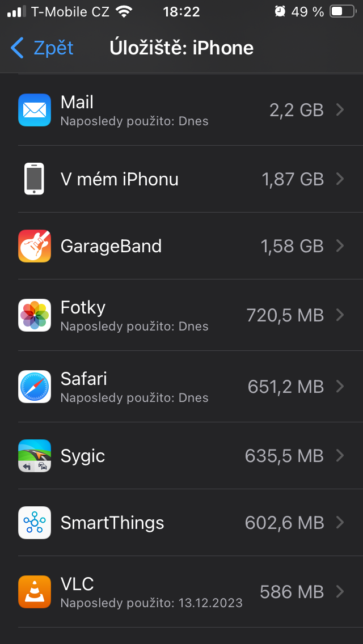The image size is (363, 644).
Task: Tap the Safari compass icon
Action: coord(35,387)
